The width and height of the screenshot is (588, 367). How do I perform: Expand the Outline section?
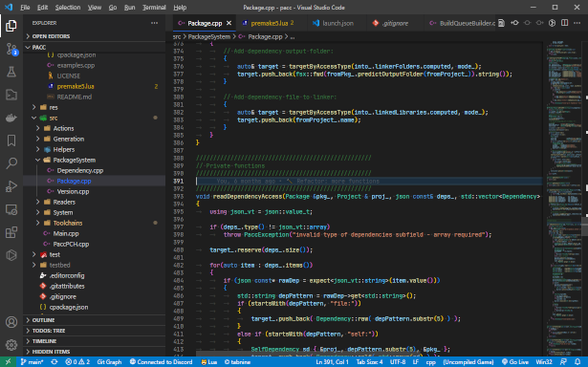click(x=94, y=320)
